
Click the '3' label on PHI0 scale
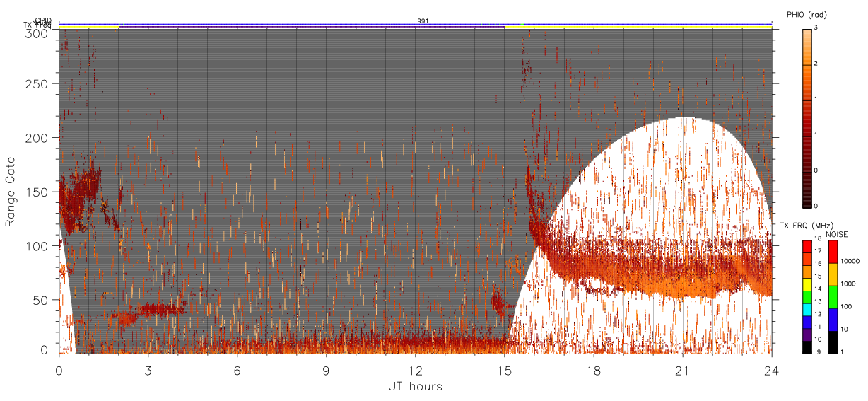[815, 29]
